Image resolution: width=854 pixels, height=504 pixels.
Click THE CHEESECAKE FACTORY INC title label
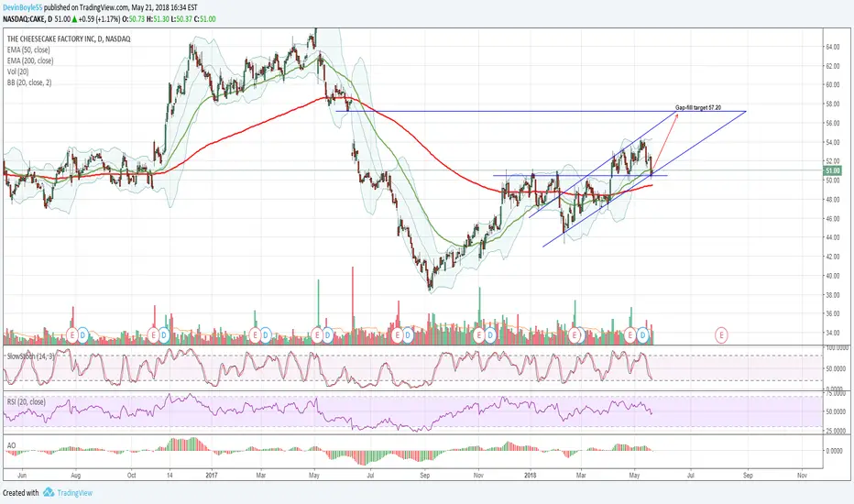[x=69, y=39]
